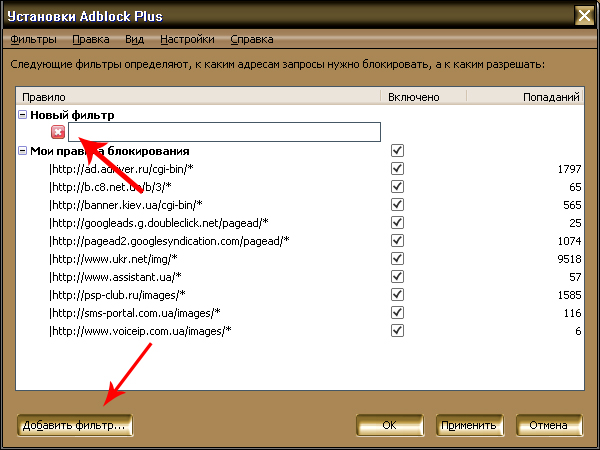600x450 pixels.
Task: Click the Применить button
Action: click(x=469, y=425)
